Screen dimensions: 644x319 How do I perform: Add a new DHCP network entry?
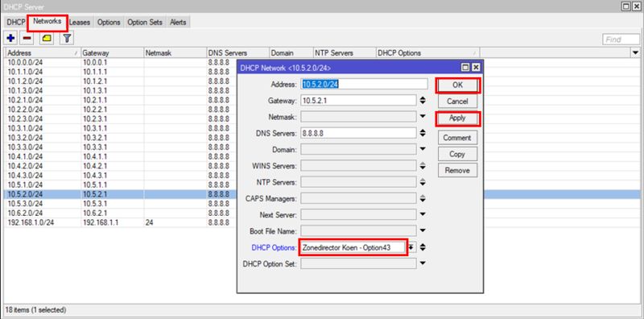click(11, 39)
